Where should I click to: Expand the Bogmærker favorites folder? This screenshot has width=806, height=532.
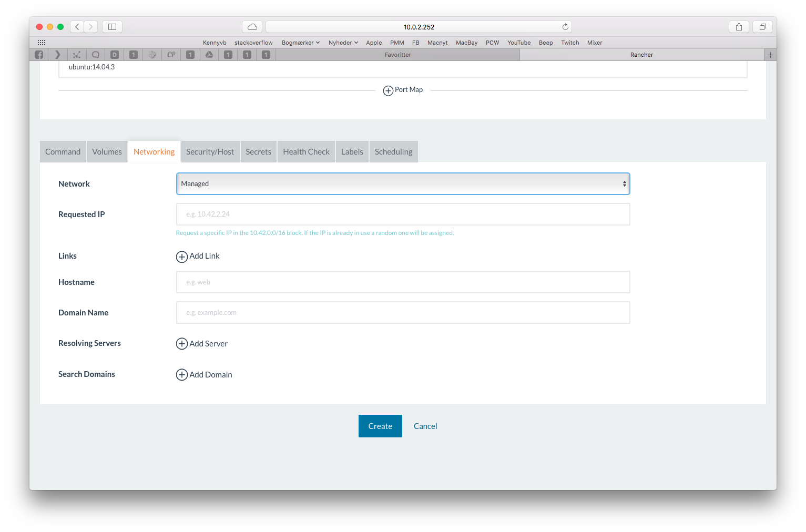pos(301,43)
